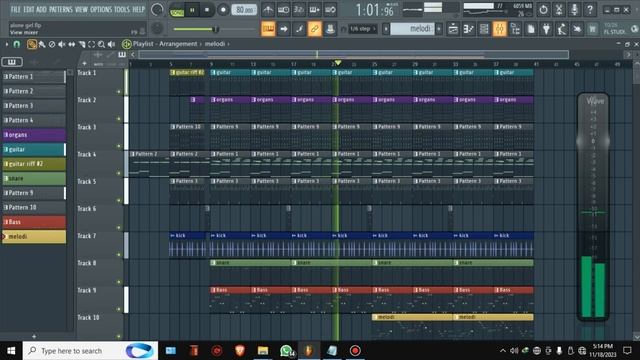This screenshot has width=640, height=360.
Task: Toggle typing keyboard to piano
Action: coord(268,29)
